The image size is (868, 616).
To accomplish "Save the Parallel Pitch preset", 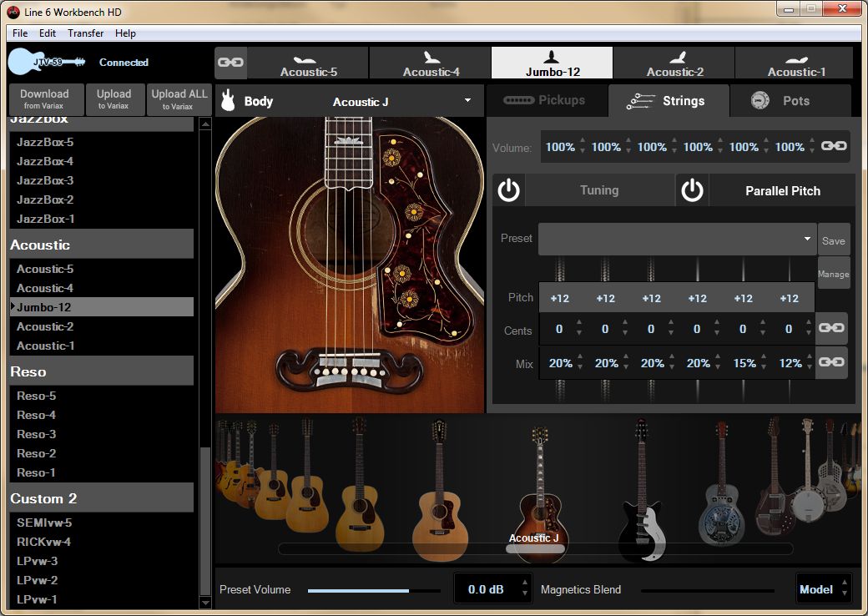I will coord(833,240).
